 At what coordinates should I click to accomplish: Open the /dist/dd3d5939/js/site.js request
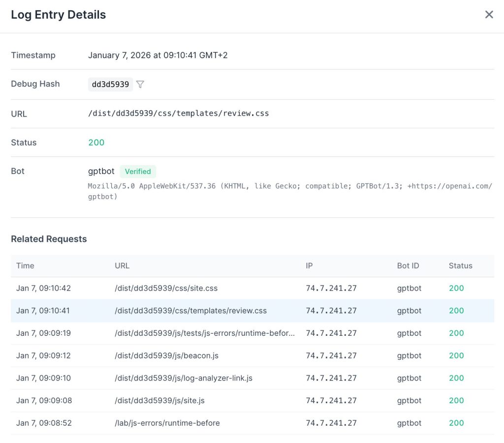(159, 401)
